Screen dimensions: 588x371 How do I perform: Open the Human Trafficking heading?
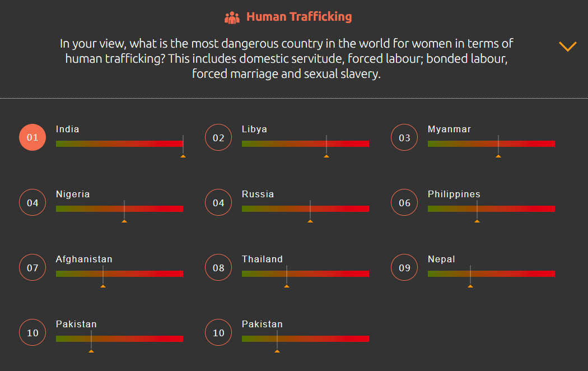pos(299,17)
